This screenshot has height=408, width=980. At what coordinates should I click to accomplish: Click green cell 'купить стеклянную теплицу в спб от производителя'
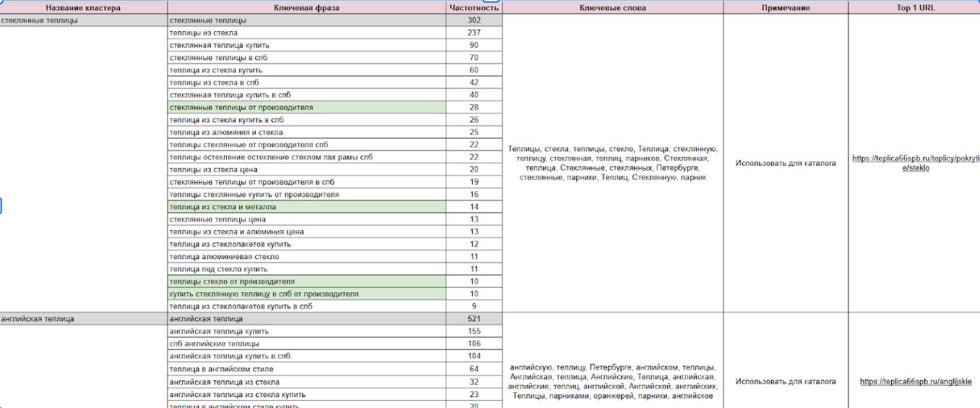[306, 294]
